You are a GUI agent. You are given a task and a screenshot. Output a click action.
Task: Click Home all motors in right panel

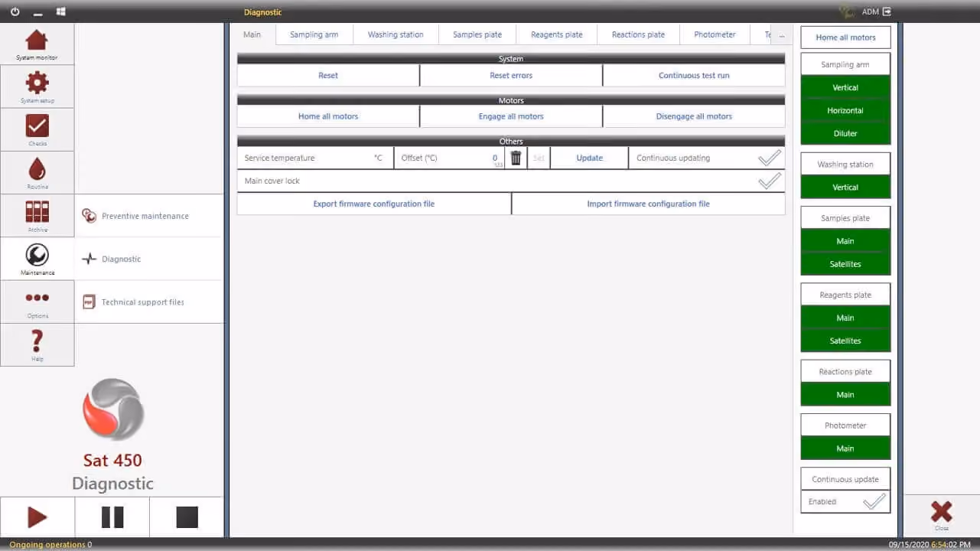(x=845, y=37)
